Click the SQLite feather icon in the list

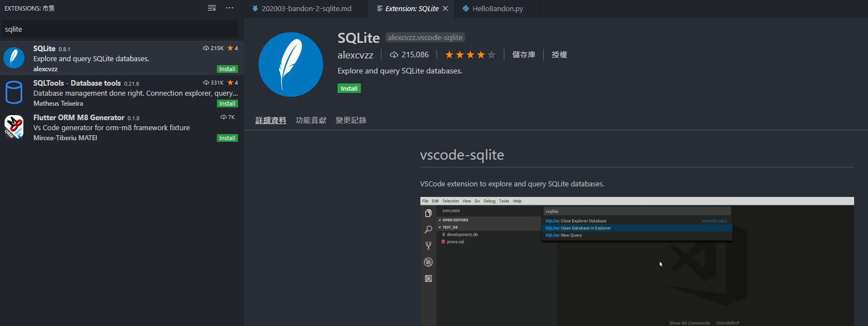coord(14,58)
